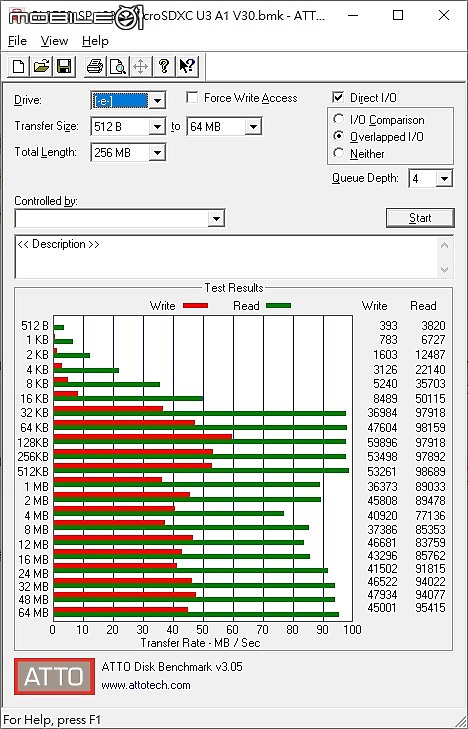Open the Total Length dropdown
This screenshot has height=729, width=468.
[158, 152]
